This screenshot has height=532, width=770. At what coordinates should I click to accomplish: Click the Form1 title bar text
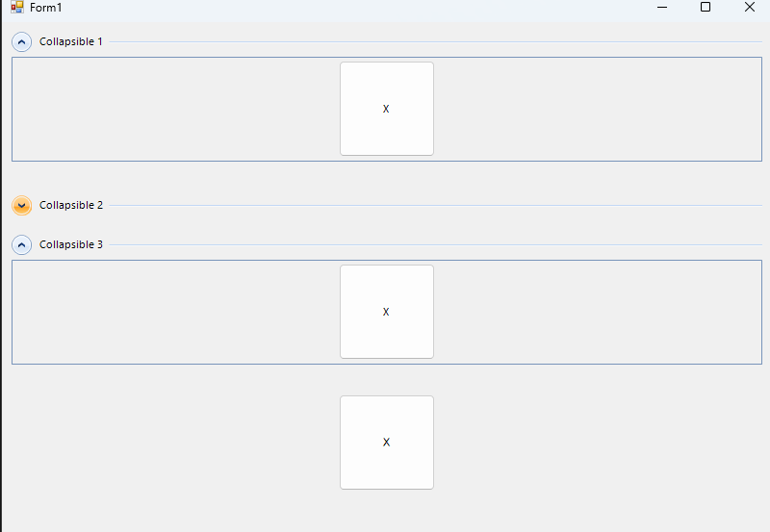[45, 8]
